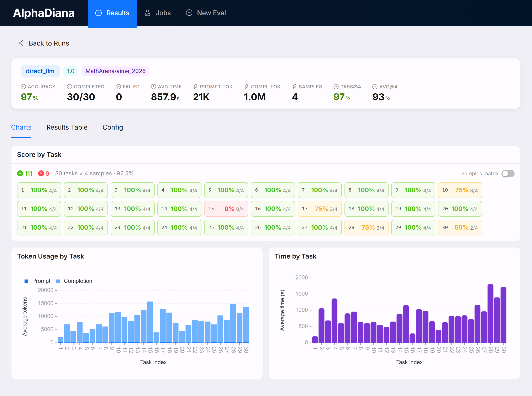Click the AlphaDiana logo link
The width and height of the screenshot is (532, 396).
click(x=44, y=13)
